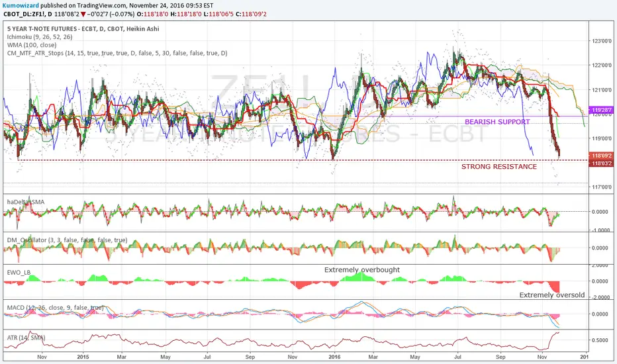Click the rightmost Nov time axis label
This screenshot has width=617, height=364.
542,357
